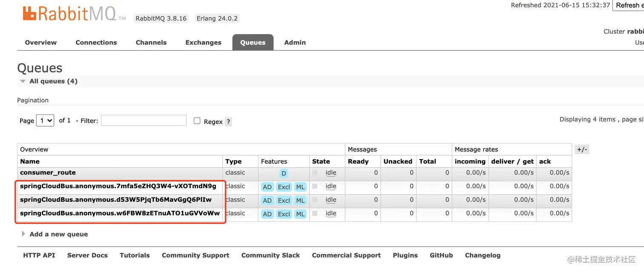This screenshot has width=644, height=272.
Task: Click the idle state of consumer_route
Action: click(x=331, y=173)
